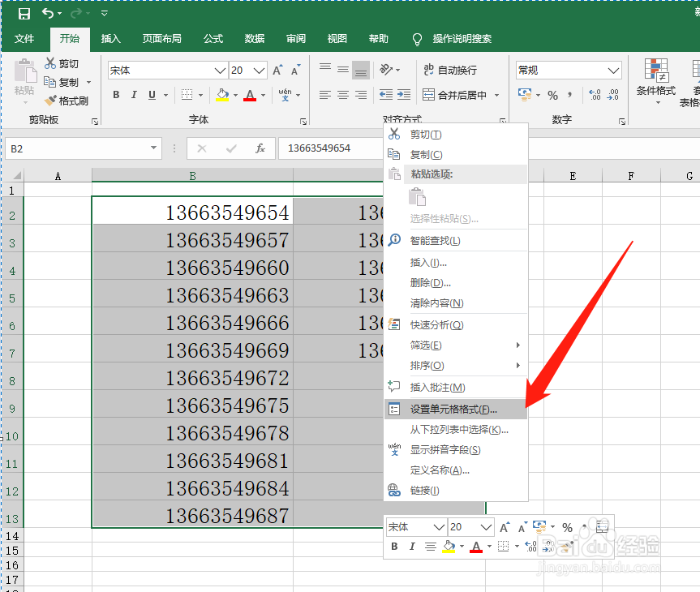The width and height of the screenshot is (700, 592).
Task: Click the wén phonetic guide icon in ribbon
Action: pyautogui.click(x=285, y=95)
